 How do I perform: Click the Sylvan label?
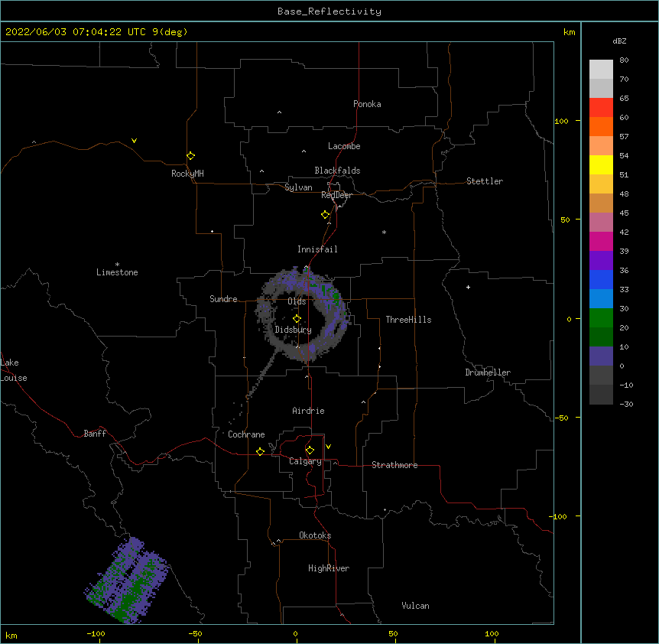[x=298, y=187]
